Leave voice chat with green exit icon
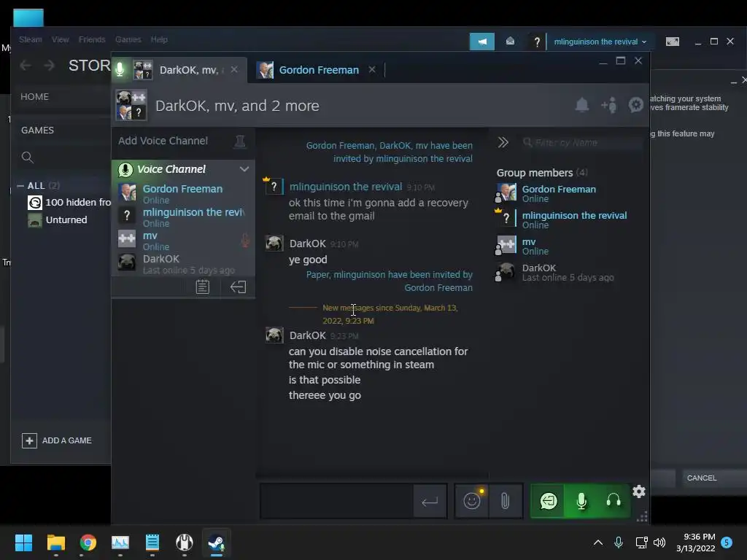This screenshot has width=747, height=560. 549,501
